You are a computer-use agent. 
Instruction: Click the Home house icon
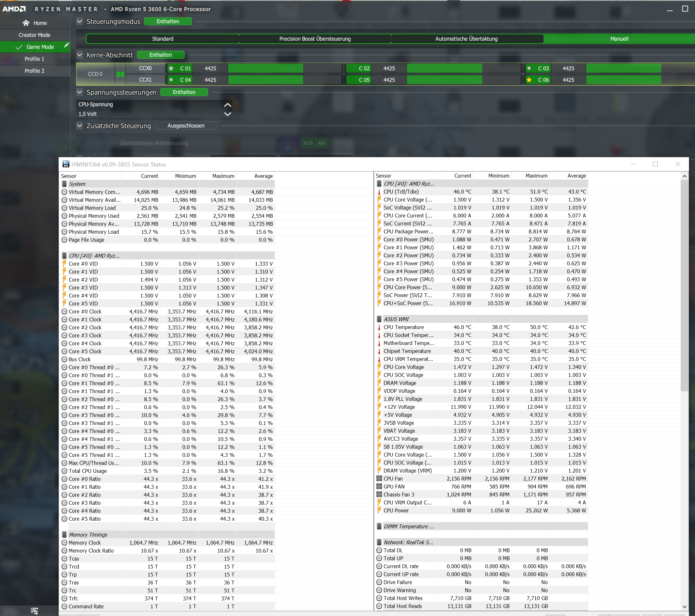point(26,23)
